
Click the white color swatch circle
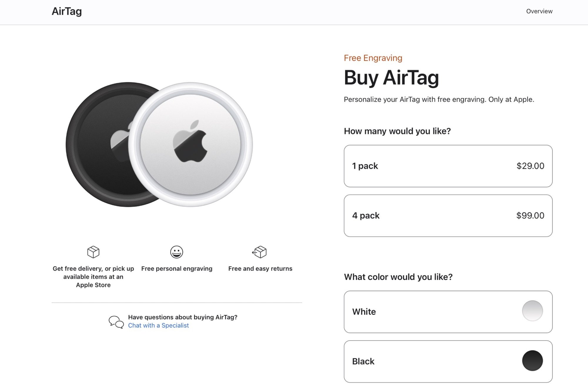(x=532, y=311)
